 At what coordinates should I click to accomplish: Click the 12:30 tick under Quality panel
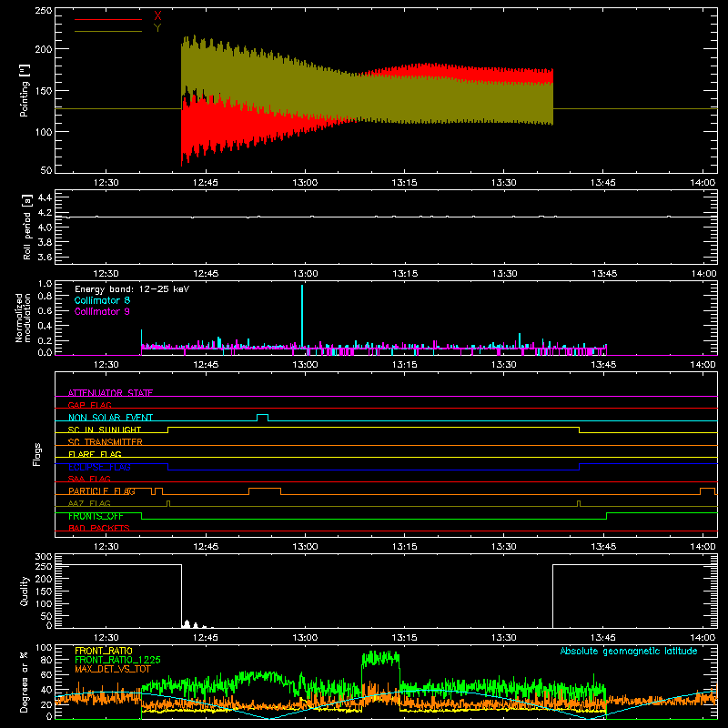(106, 638)
